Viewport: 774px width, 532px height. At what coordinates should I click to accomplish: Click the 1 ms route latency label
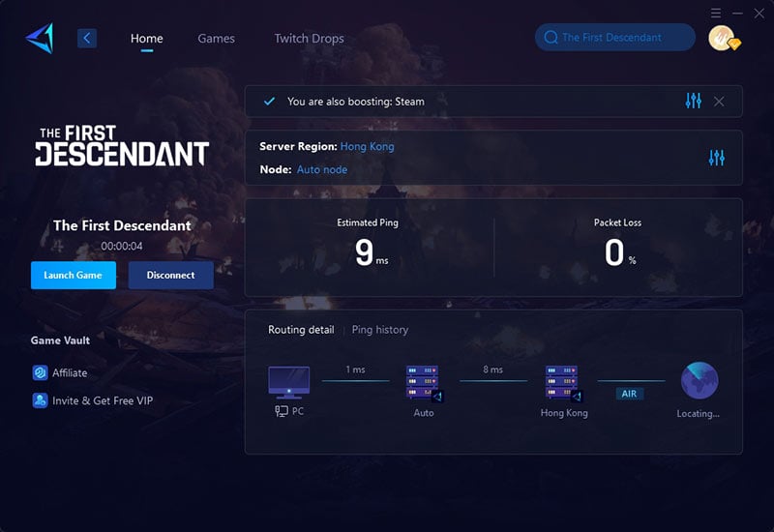pyautogui.click(x=355, y=369)
